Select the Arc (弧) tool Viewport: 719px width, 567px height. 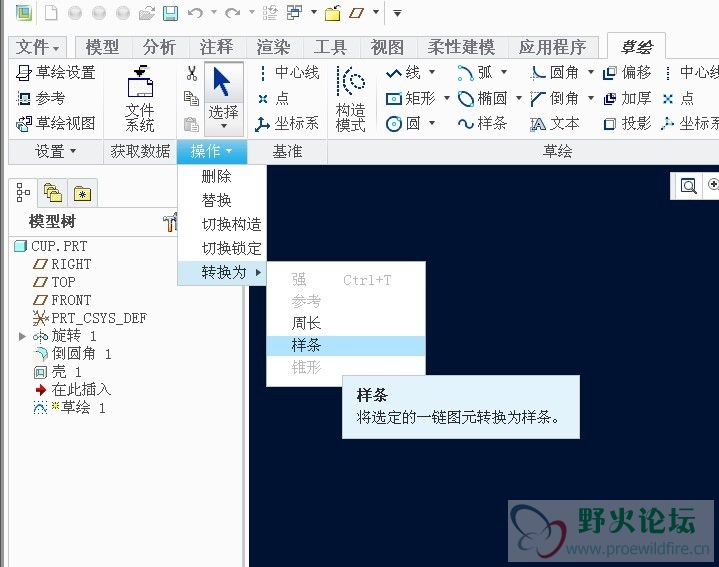(475, 72)
